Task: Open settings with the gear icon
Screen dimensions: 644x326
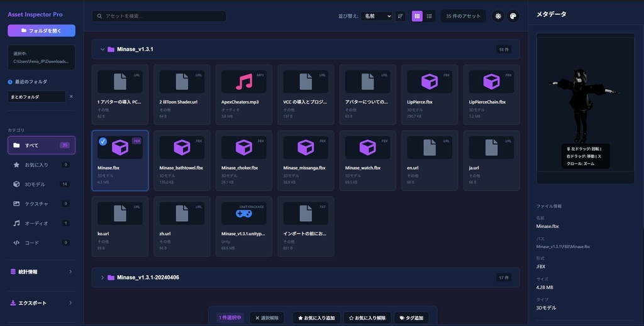Action: tap(498, 16)
